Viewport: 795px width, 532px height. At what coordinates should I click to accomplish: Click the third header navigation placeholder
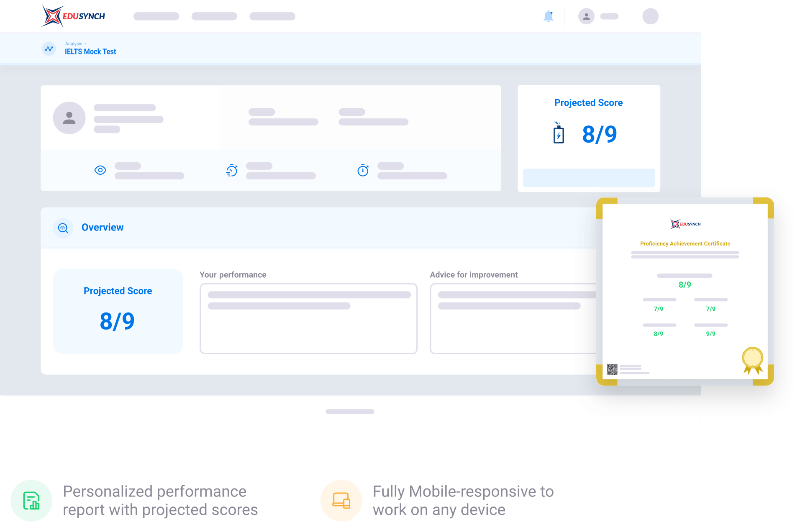pos(272,16)
